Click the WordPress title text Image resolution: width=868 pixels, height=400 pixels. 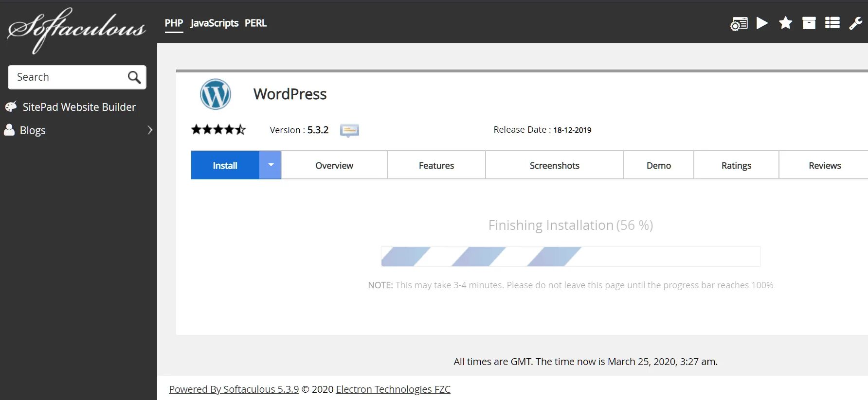290,94
